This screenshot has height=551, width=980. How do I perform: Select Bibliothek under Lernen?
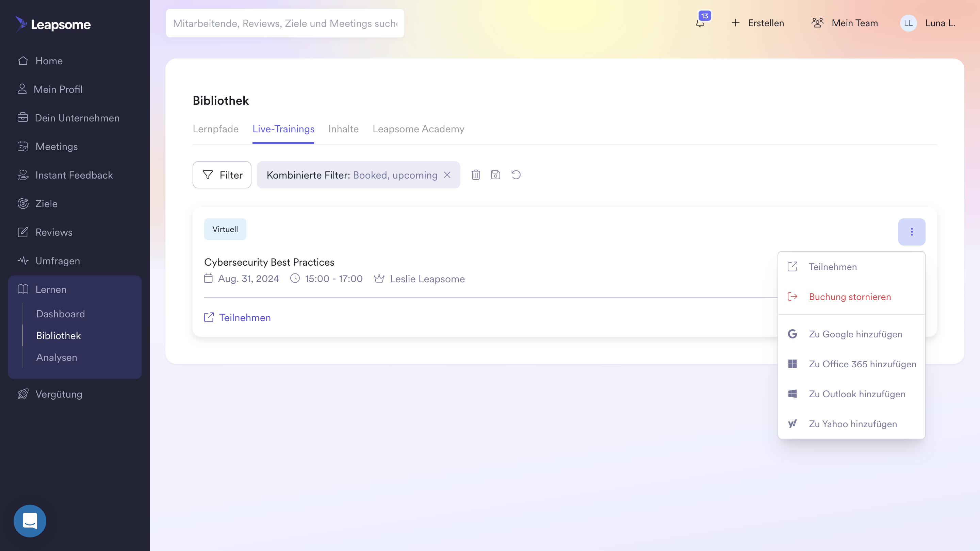pos(59,335)
